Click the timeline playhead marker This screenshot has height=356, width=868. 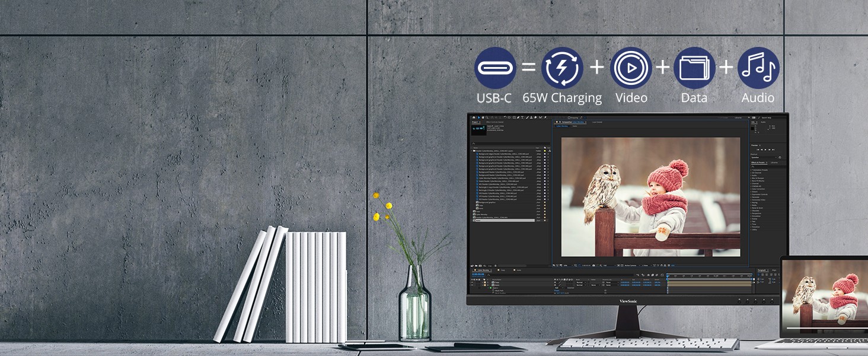coord(667,276)
